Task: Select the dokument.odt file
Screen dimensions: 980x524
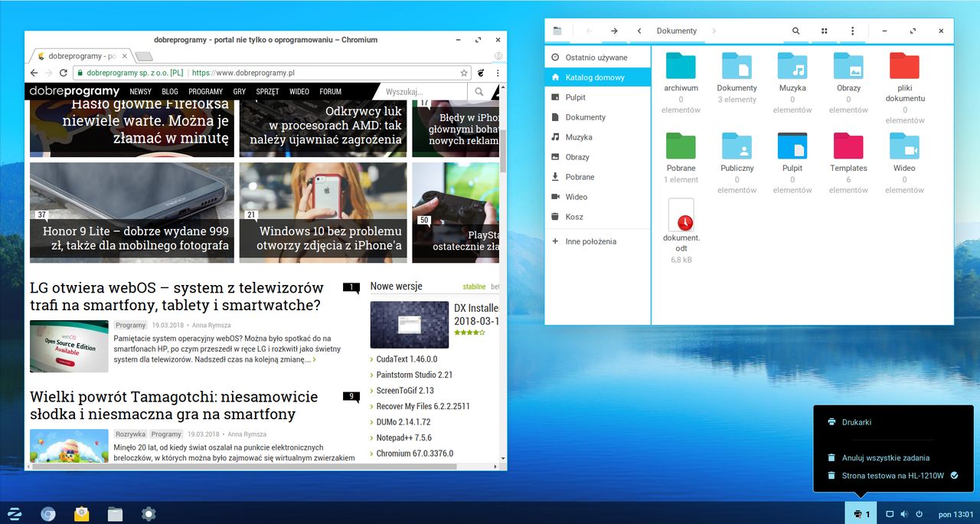Action: (681, 215)
